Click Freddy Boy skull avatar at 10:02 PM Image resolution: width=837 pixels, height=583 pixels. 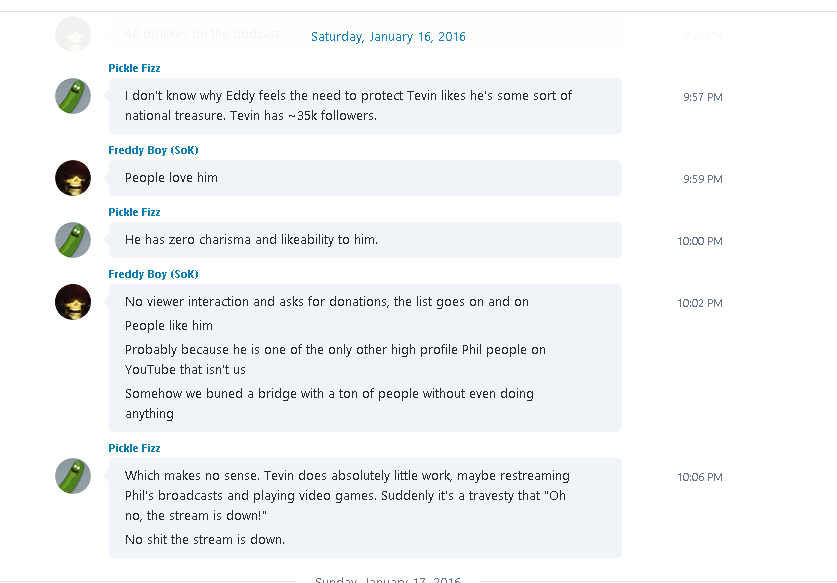tap(73, 302)
